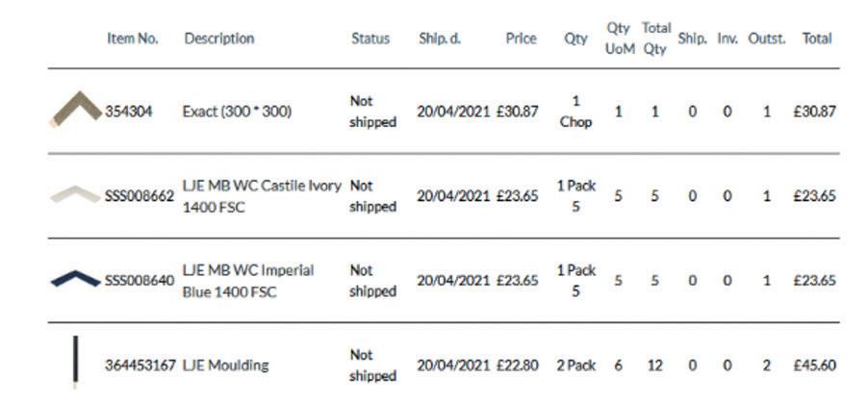Image resolution: width=868 pixels, height=400 pixels.
Task: Open item number SSS008640
Action: [x=140, y=281]
